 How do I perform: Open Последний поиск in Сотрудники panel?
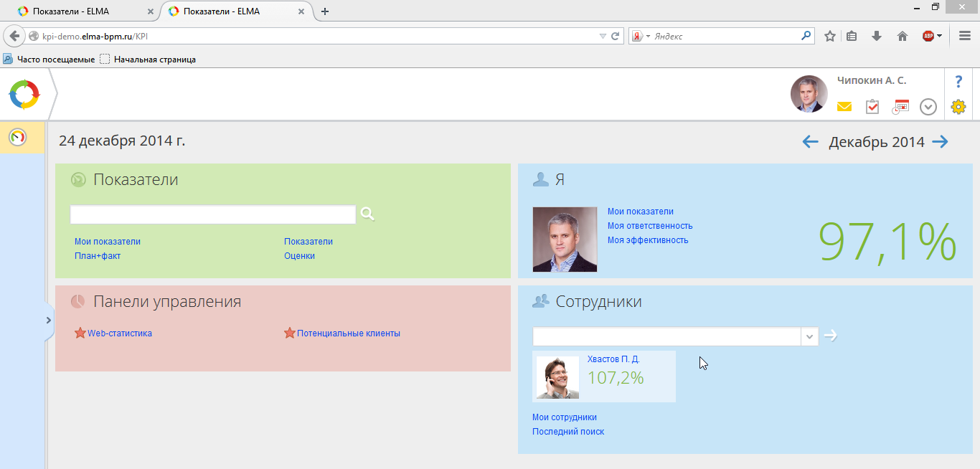click(567, 431)
